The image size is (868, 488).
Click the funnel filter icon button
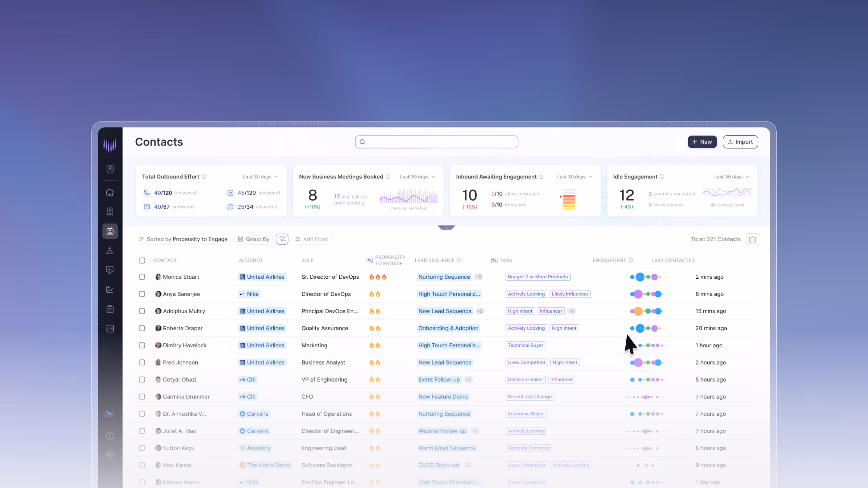(282, 239)
